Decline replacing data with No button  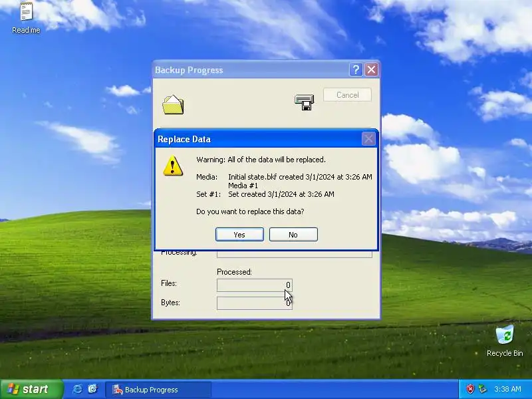pos(293,235)
